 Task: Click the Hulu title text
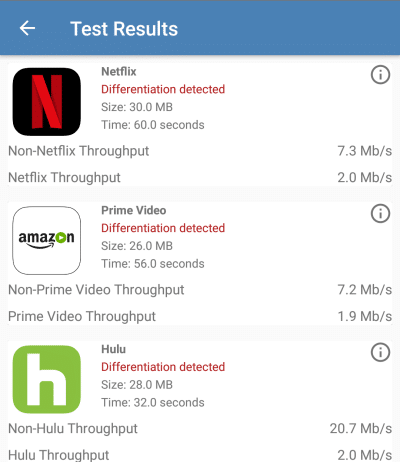pos(114,349)
